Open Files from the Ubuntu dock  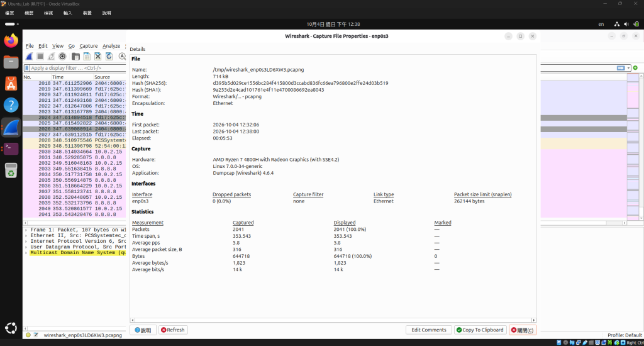pos(11,62)
